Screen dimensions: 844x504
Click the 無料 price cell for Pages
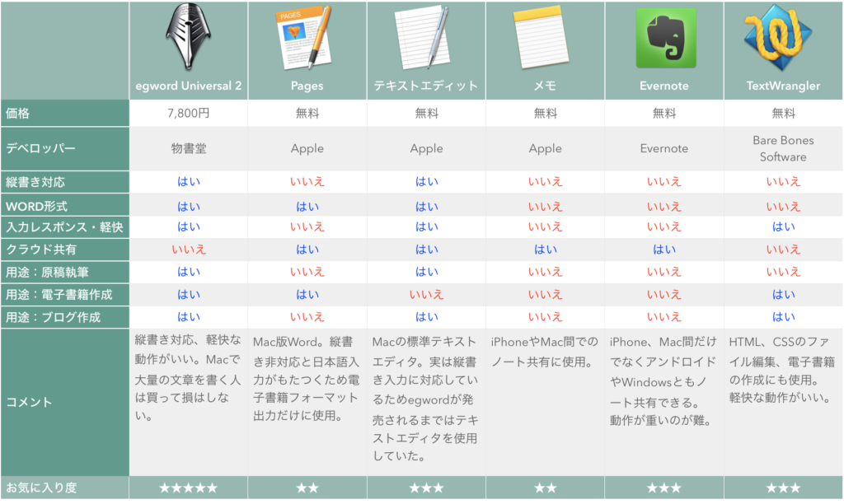coord(307,114)
